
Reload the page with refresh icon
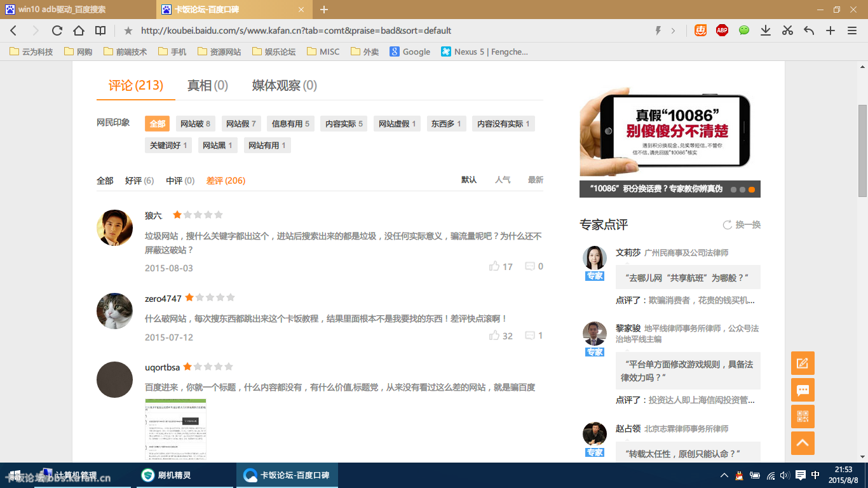click(57, 30)
